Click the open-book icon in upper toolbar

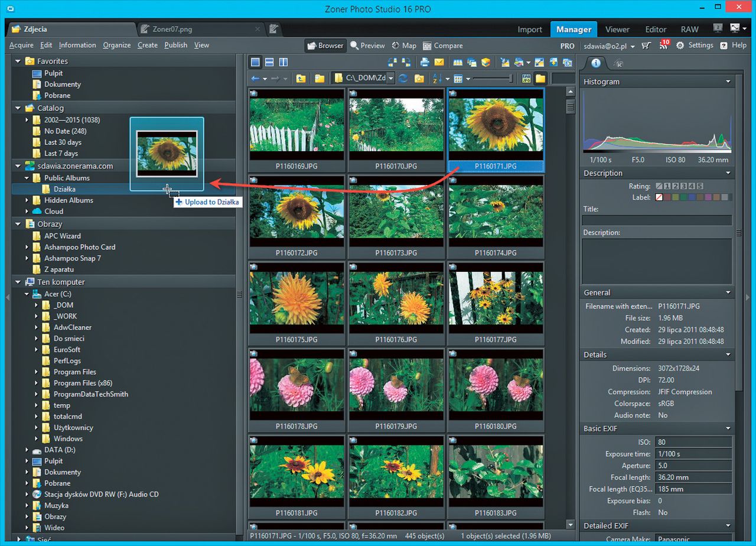pyautogui.click(x=458, y=62)
